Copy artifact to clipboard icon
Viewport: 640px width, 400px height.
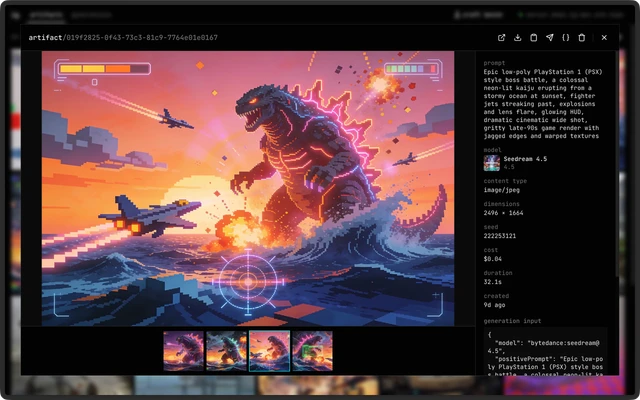pos(533,38)
